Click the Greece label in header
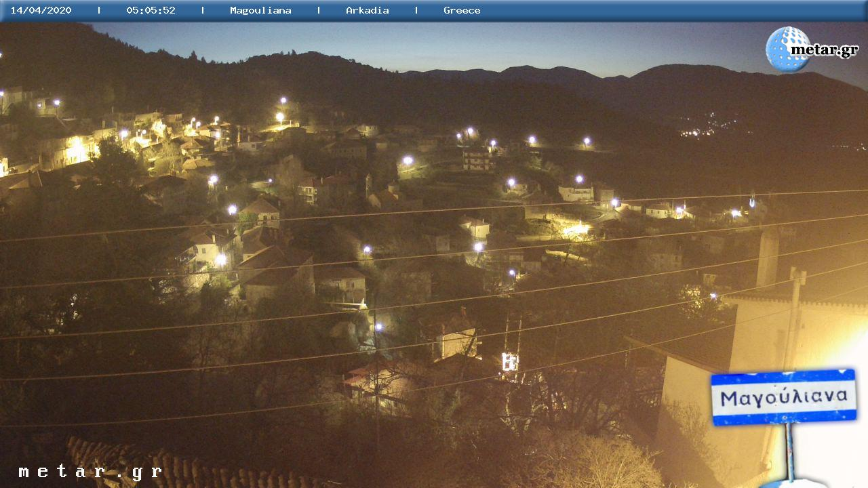This screenshot has width=868, height=488. [462, 10]
